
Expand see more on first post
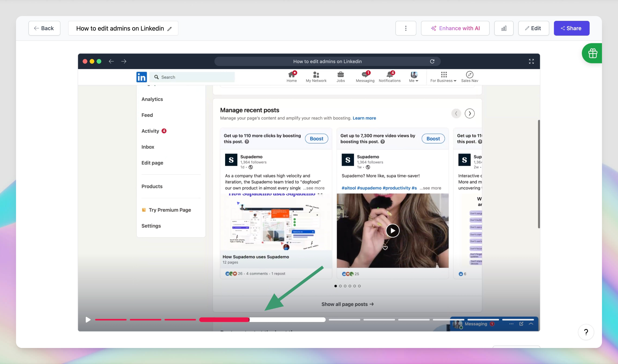tap(314, 188)
